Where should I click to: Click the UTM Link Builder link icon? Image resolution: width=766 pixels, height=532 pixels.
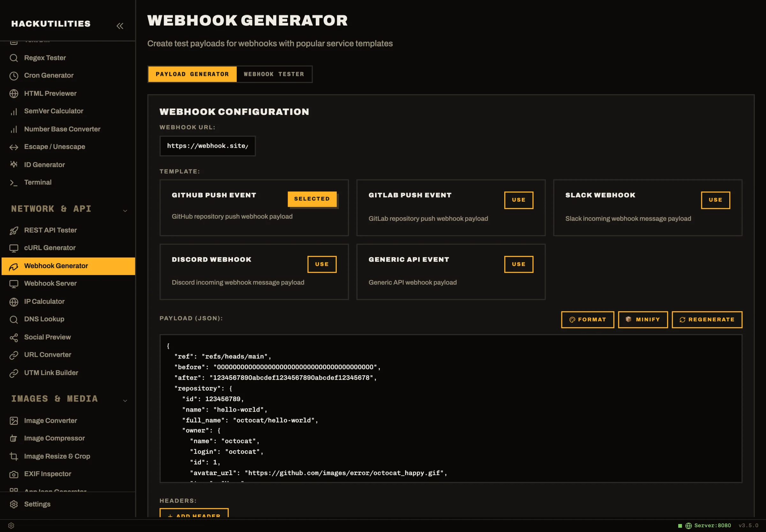(x=14, y=373)
